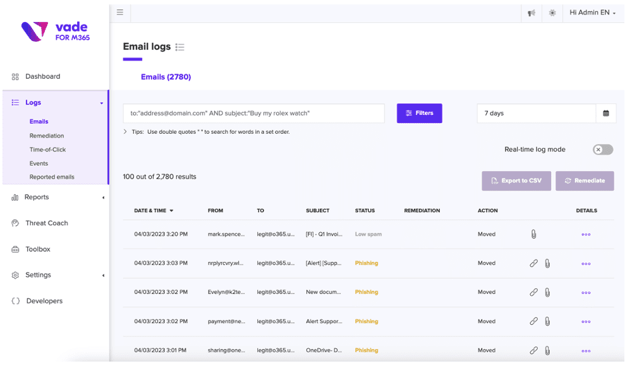
Task: Click subject New docum... cell
Action: [x=323, y=292]
